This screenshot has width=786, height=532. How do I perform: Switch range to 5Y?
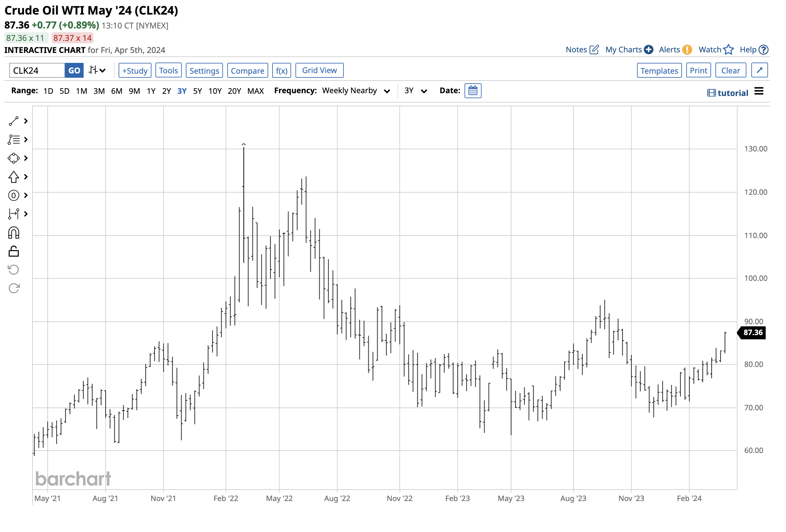click(x=198, y=91)
